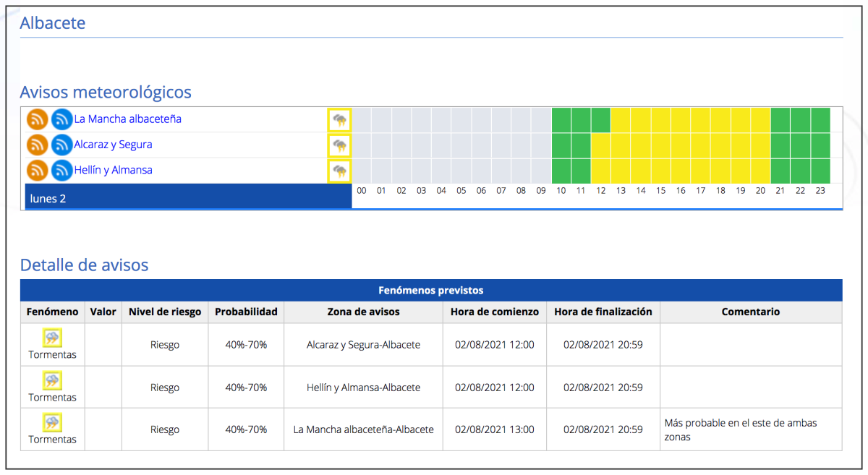The height and width of the screenshot is (475, 868).
Task: Click the 'Valor' column header
Action: click(x=103, y=312)
